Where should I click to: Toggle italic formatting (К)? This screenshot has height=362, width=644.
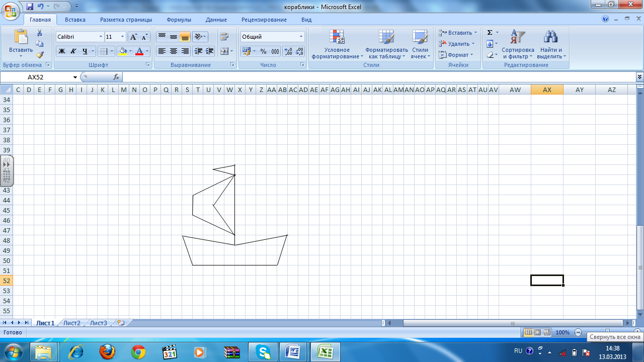73,51
